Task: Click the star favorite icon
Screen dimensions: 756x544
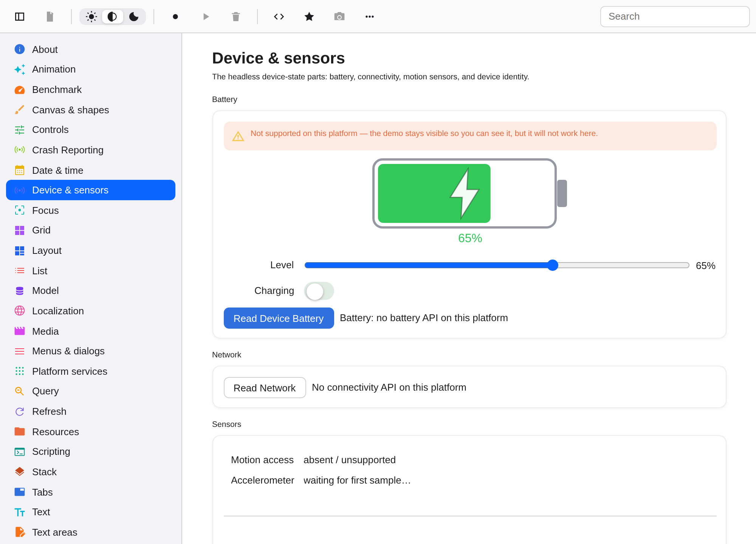Action: pyautogui.click(x=309, y=17)
